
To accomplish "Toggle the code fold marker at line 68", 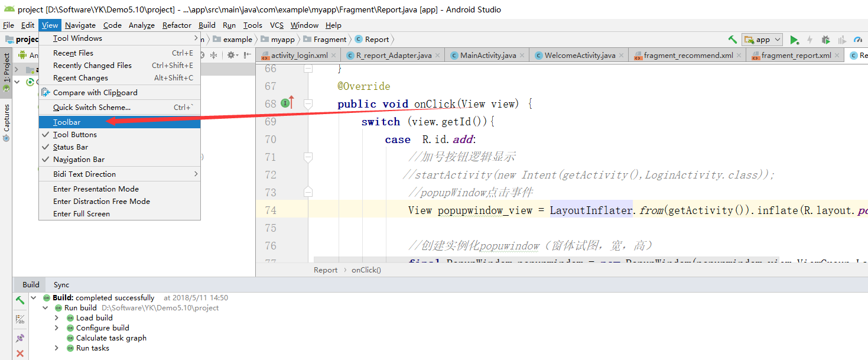I will tap(308, 103).
